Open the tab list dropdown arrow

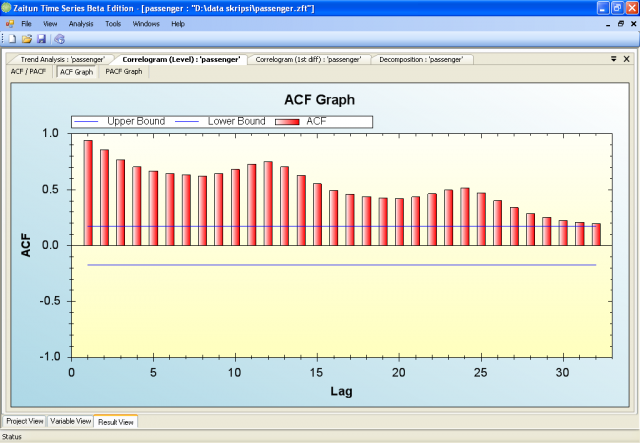(613, 59)
